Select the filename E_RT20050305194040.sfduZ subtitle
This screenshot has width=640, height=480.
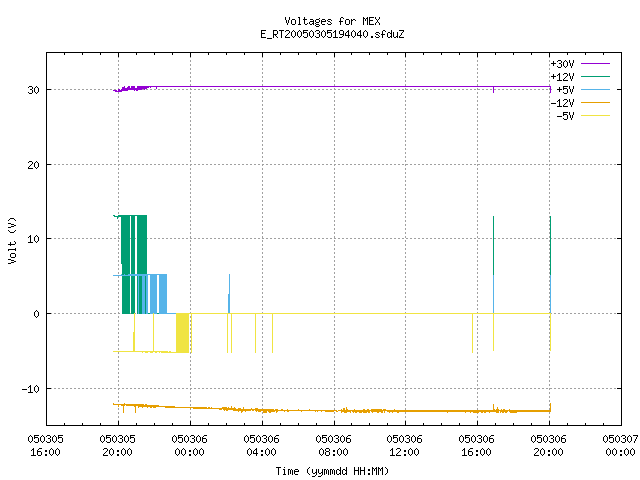click(332, 34)
